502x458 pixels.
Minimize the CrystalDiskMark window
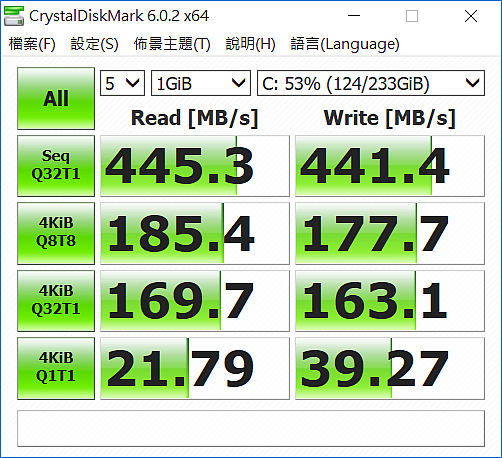coord(354,16)
